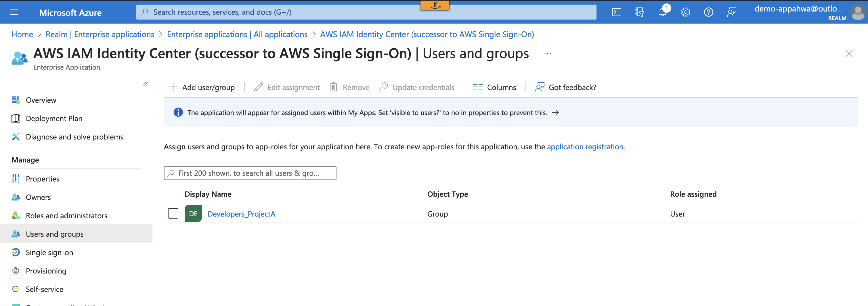This screenshot has width=868, height=306.
Task: Open the account avatar menu
Action: (858, 12)
